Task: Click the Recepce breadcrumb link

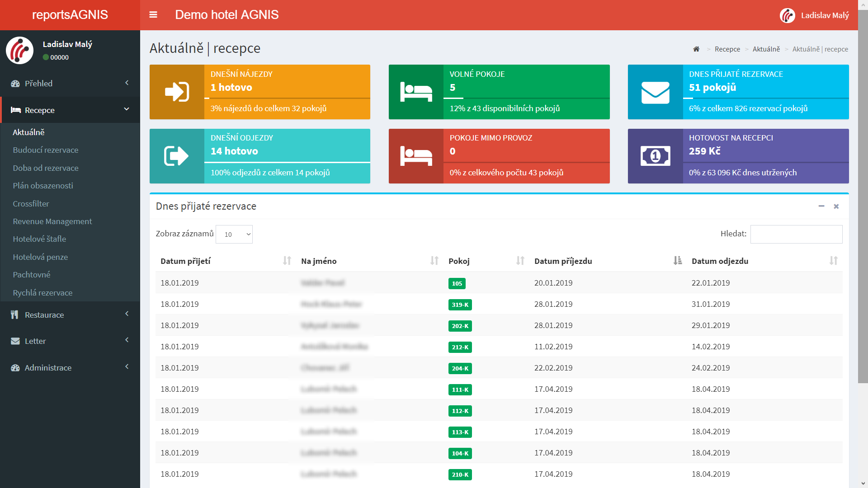Action: click(727, 49)
